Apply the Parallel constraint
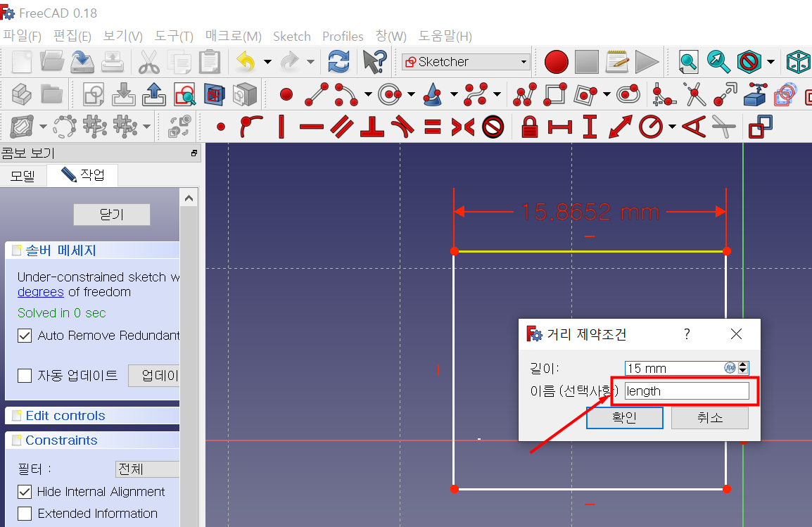Screen dimensions: 812x527 (x=342, y=127)
